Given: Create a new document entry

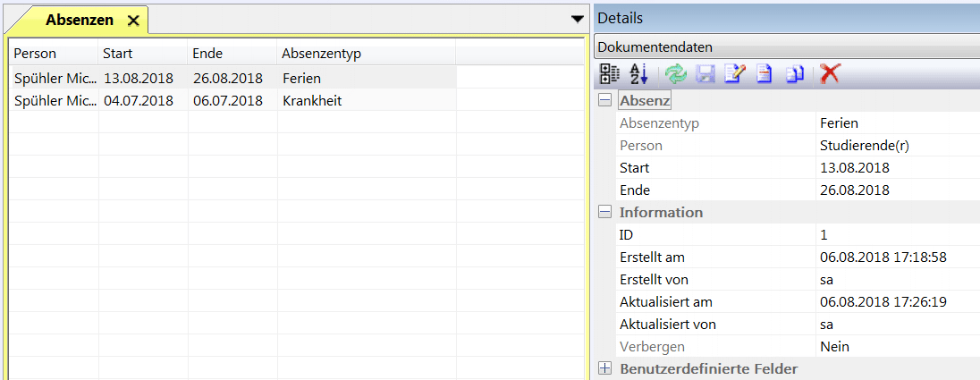Looking at the screenshot, I should (764, 75).
